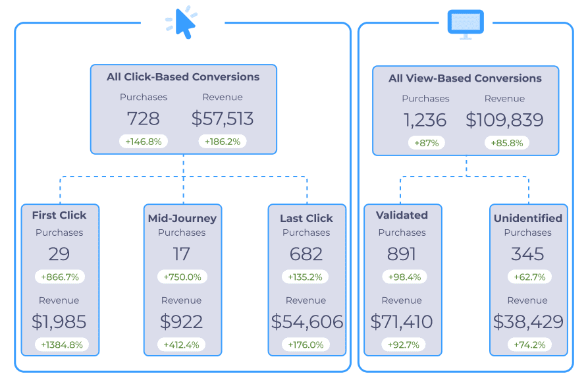This screenshot has width=588, height=388.
Task: Click the $109,839 view-based revenue value
Action: 504,120
